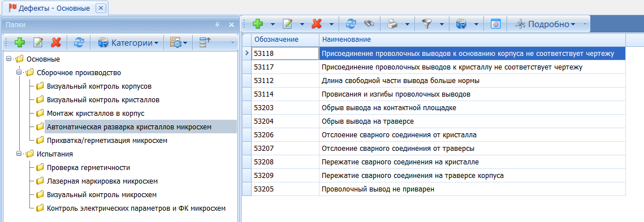
Task: Delete folder with red X in Папки panel
Action: [x=56, y=43]
